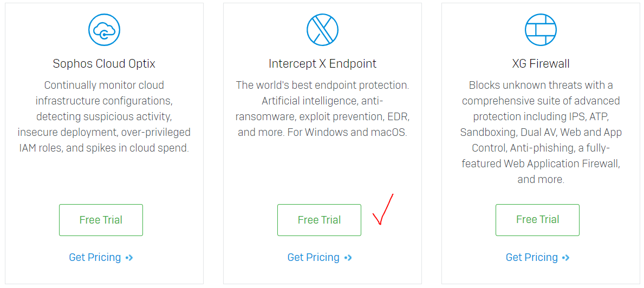644x288 pixels.
Task: Click the red checkmark annotation
Action: (383, 209)
